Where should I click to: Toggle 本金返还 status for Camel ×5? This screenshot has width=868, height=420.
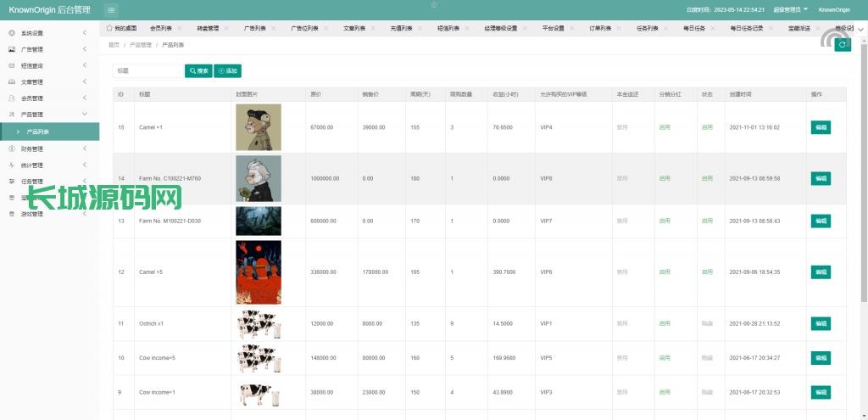click(x=622, y=272)
